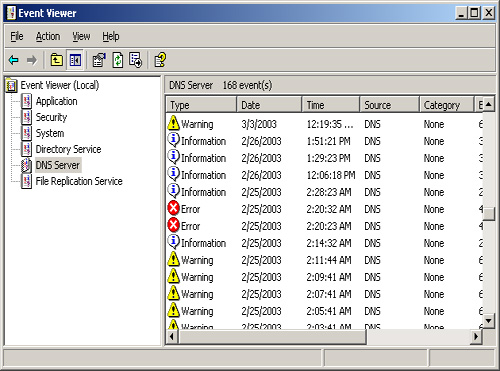Click the Back arrow toolbar icon
The height and width of the screenshot is (371, 500).
click(14, 60)
